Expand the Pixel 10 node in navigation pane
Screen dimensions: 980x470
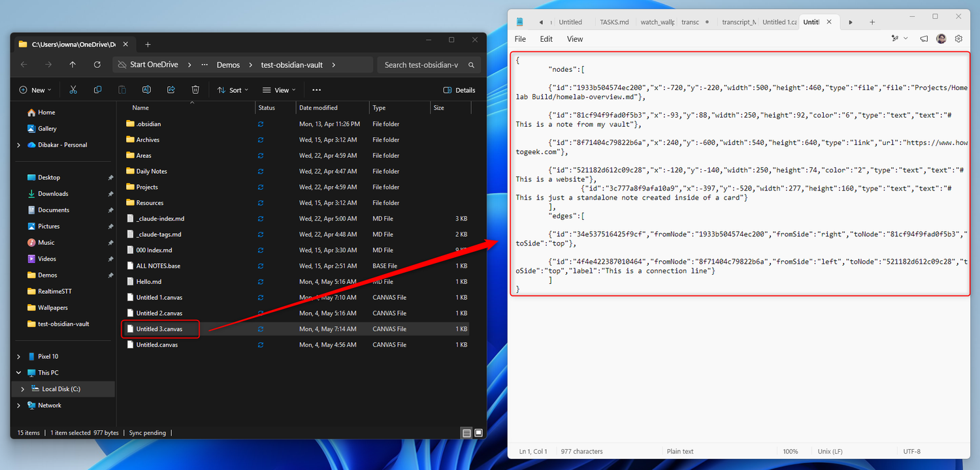(18, 356)
